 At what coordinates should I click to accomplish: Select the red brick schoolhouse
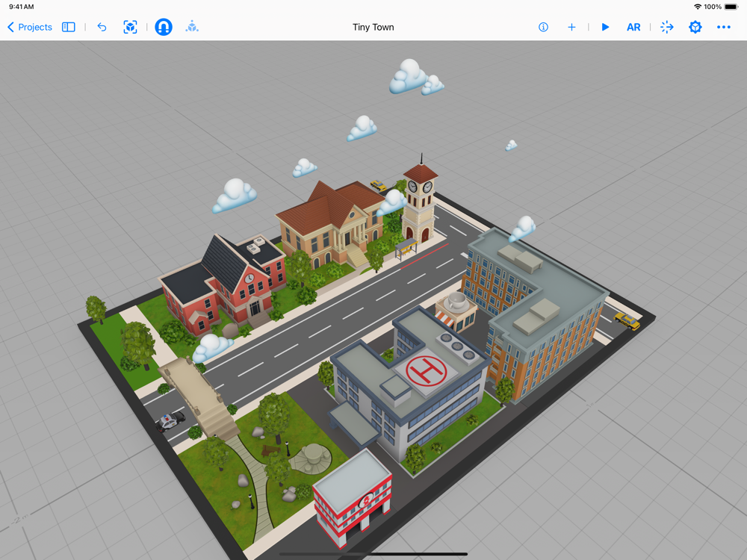tap(222, 286)
